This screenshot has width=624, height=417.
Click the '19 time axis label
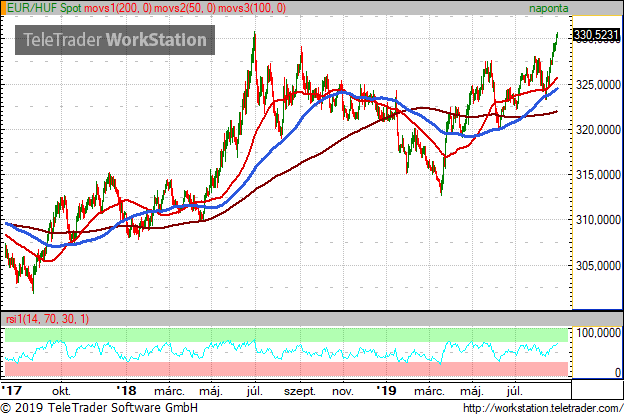(386, 391)
